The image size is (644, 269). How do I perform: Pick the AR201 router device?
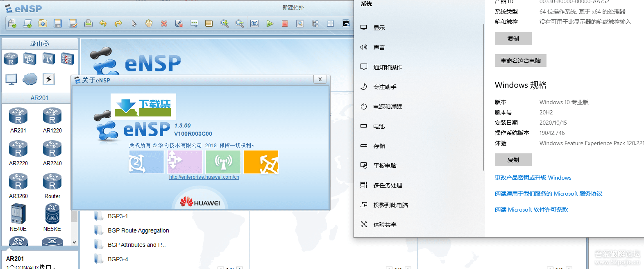click(18, 120)
